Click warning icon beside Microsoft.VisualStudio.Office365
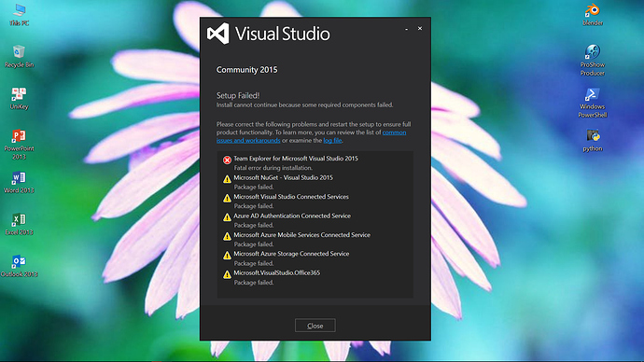Image resolution: width=644 pixels, height=362 pixels. tap(227, 274)
